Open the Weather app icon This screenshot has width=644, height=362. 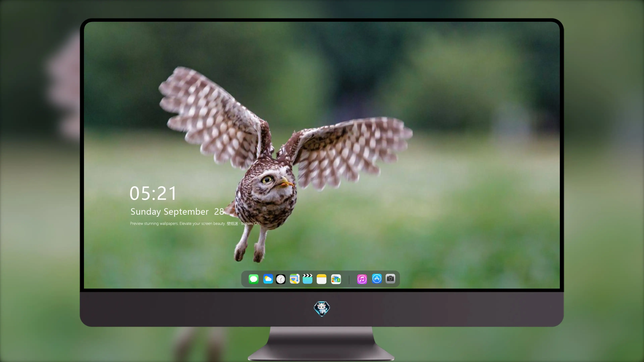click(268, 279)
